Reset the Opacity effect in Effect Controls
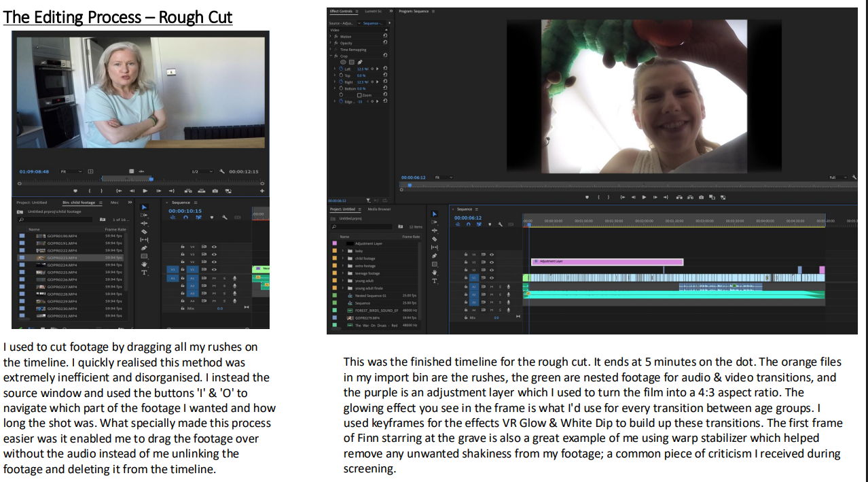 coord(385,42)
